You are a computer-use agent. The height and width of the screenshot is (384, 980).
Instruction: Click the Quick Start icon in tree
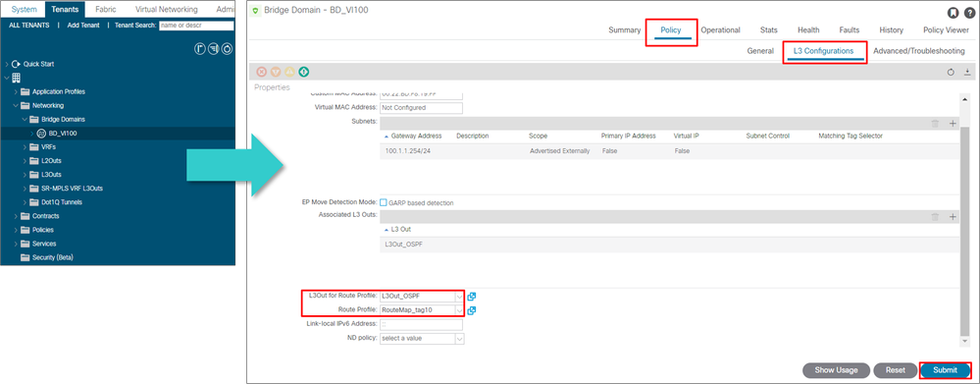(x=17, y=64)
